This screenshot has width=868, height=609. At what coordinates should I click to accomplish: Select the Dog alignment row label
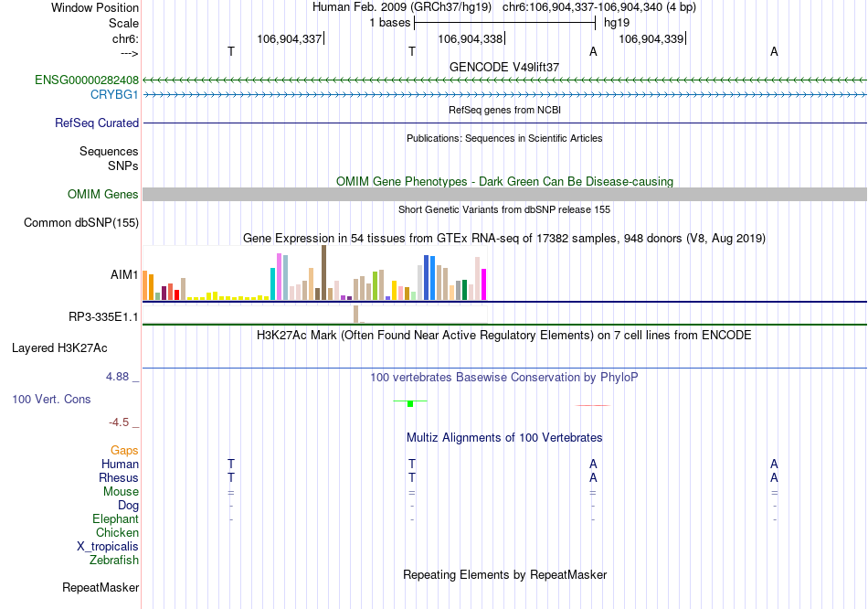[128, 506]
